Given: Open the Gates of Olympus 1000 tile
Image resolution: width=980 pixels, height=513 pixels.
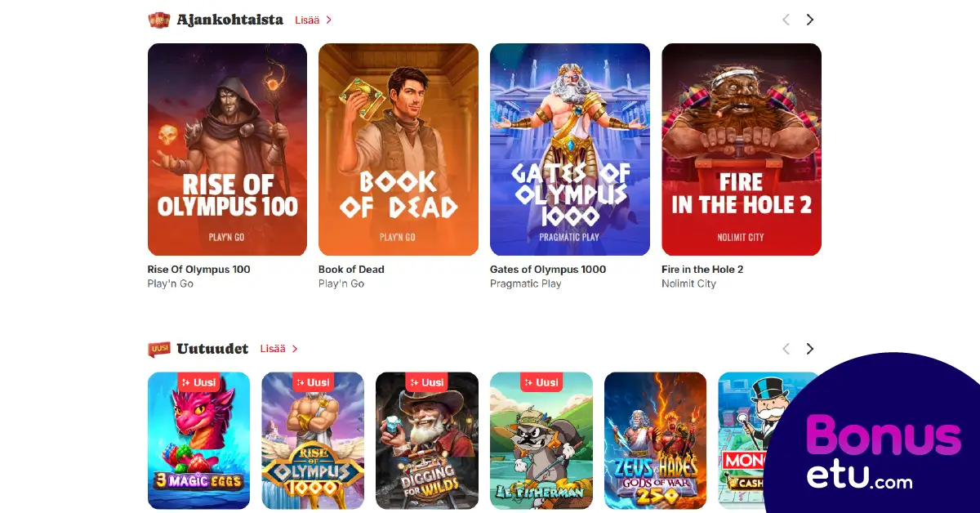Looking at the screenshot, I should point(570,149).
